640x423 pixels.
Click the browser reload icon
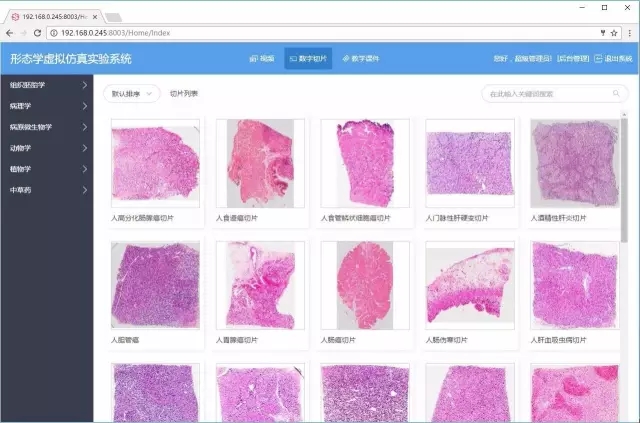point(39,33)
